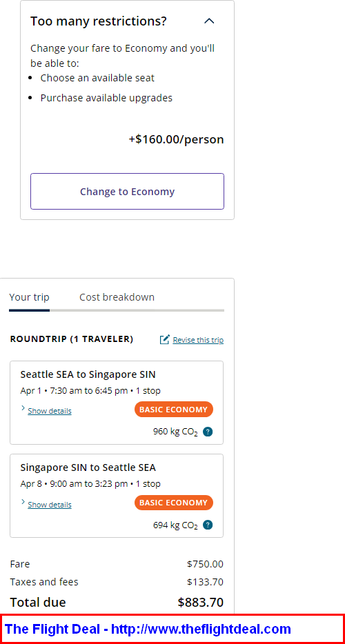345x644 pixels.
Task: Click the Total due amount $883.70
Action: pos(201,602)
